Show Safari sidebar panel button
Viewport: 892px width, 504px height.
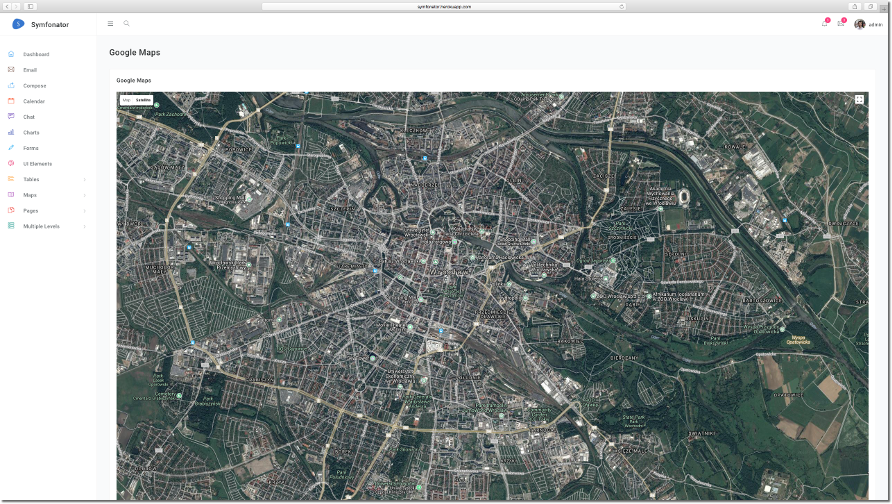click(30, 7)
